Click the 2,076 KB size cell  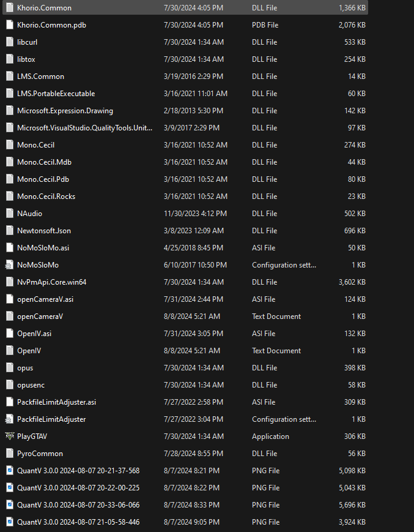(x=352, y=24)
